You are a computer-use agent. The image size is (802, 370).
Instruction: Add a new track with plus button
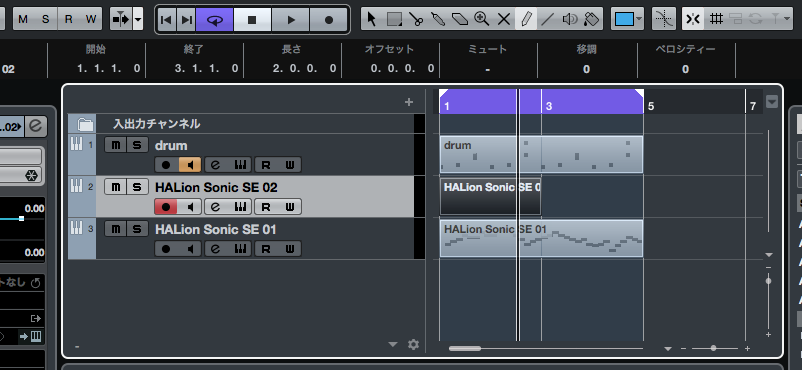point(409,102)
